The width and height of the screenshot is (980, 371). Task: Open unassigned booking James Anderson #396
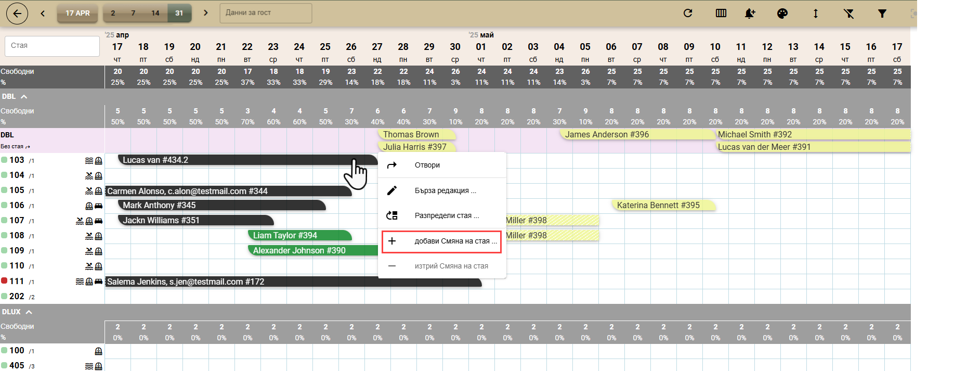point(638,134)
